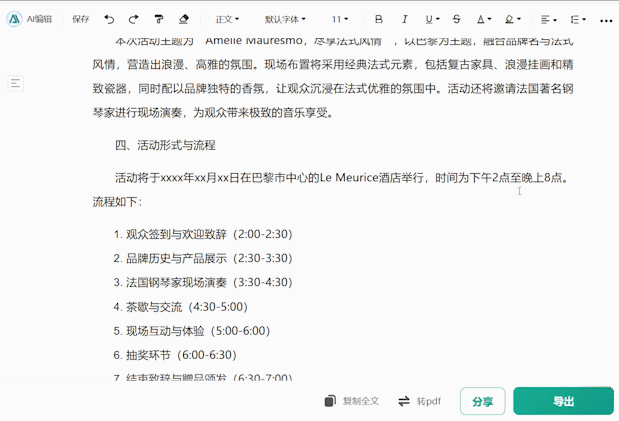Open the AI编辑 logo button

point(30,19)
